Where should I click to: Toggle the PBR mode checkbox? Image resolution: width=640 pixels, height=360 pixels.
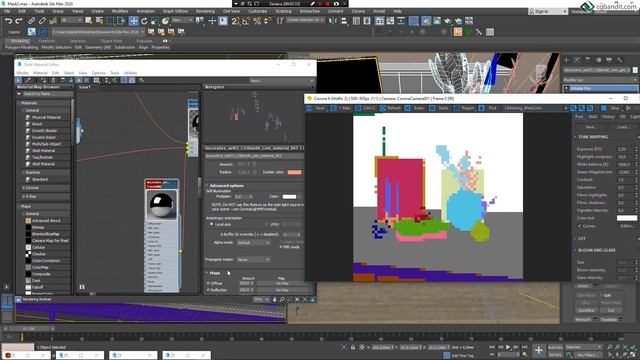281,247
